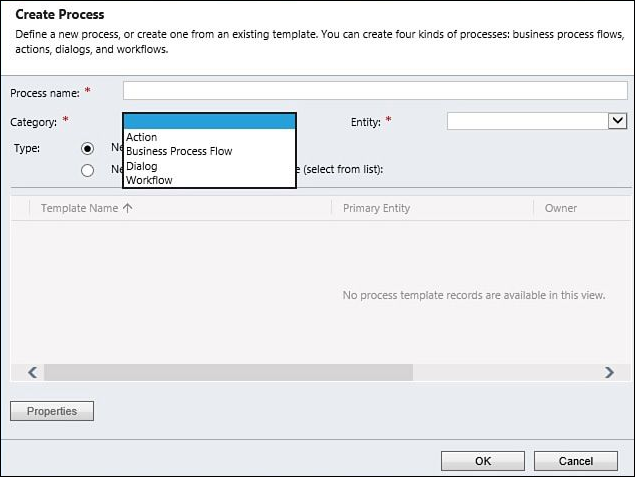The height and width of the screenshot is (477, 635).
Task: Open the Properties button
Action: [x=52, y=411]
